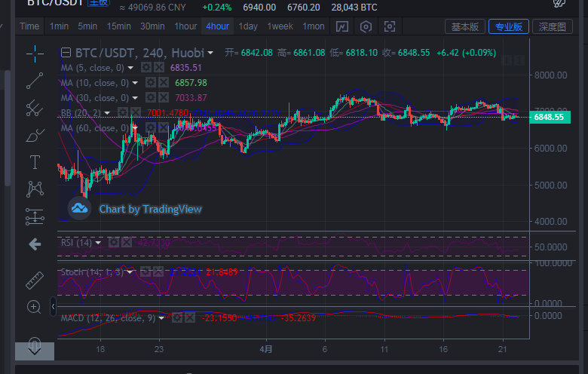Click the MA5 value 6835.51
Image resolution: width=588 pixels, height=374 pixels.
tap(186, 68)
